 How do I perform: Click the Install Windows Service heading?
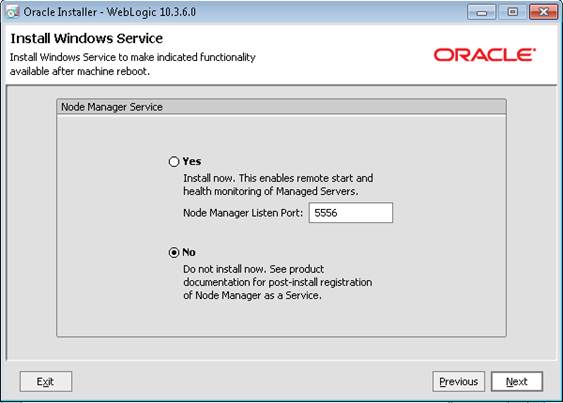(x=87, y=38)
